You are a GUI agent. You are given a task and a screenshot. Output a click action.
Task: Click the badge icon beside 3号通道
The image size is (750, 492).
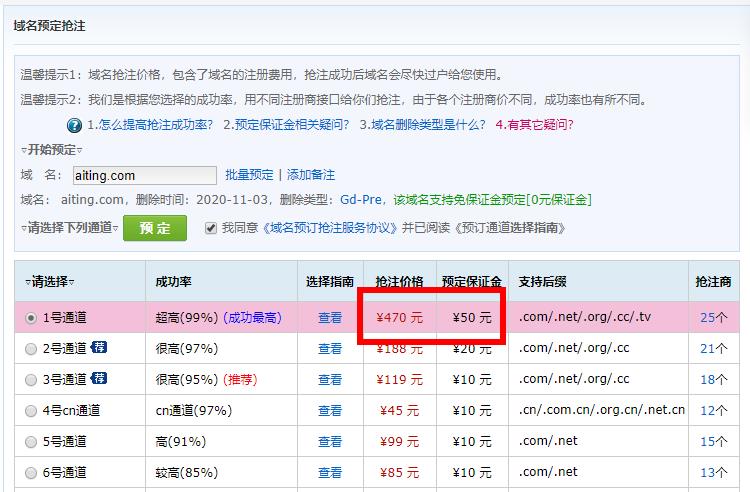(98, 379)
